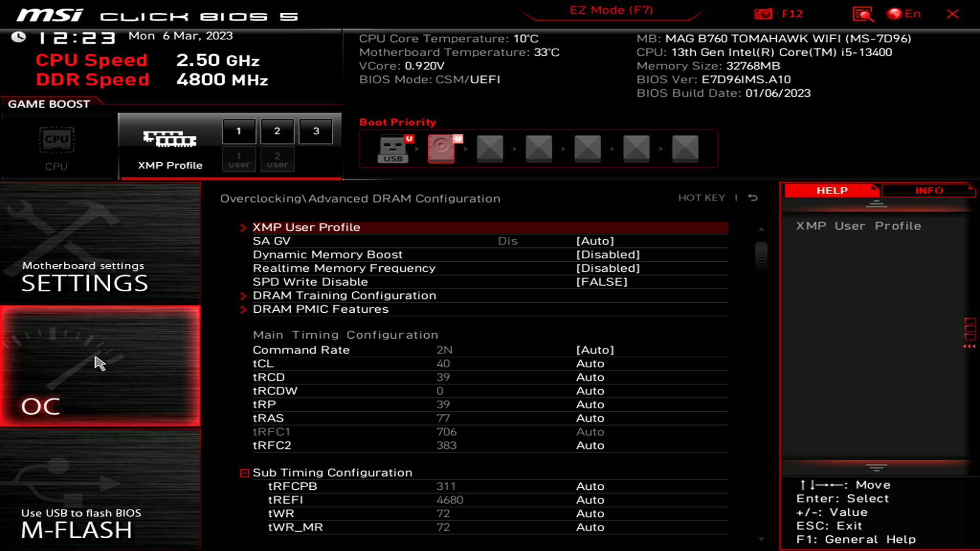The width and height of the screenshot is (980, 551).
Task: Expand DRAM PMIC Features section
Action: (x=321, y=309)
